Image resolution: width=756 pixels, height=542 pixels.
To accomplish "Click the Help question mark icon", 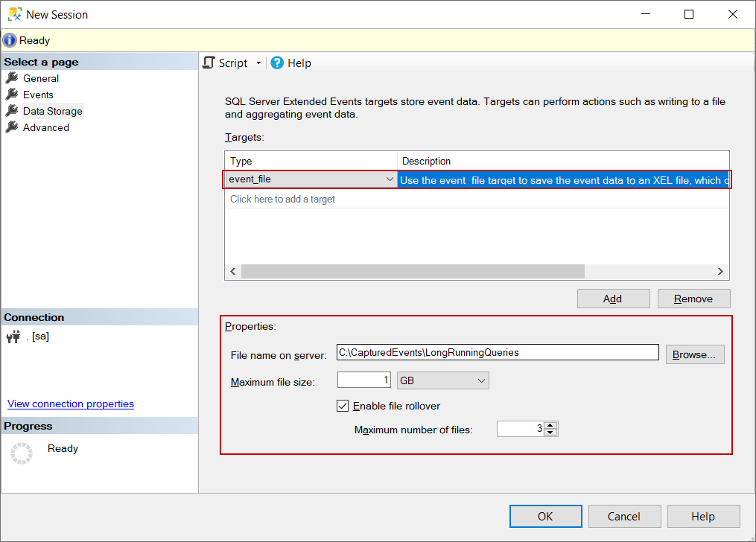I will coord(277,63).
